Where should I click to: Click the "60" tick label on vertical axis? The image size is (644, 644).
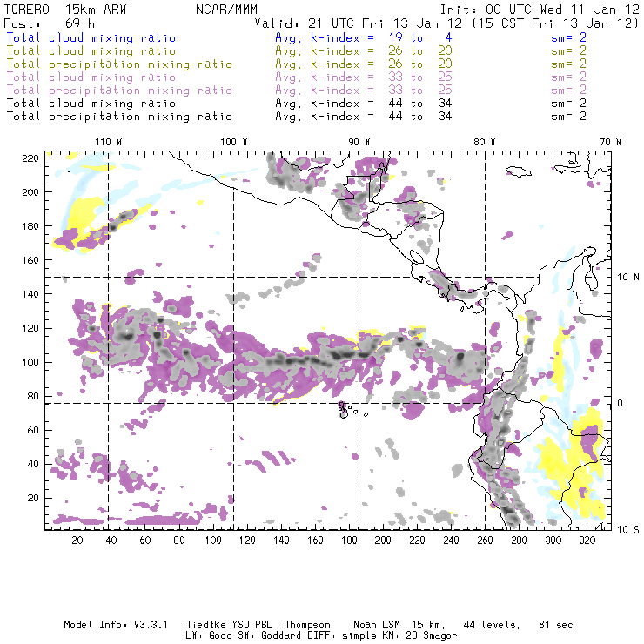[x=33, y=431]
